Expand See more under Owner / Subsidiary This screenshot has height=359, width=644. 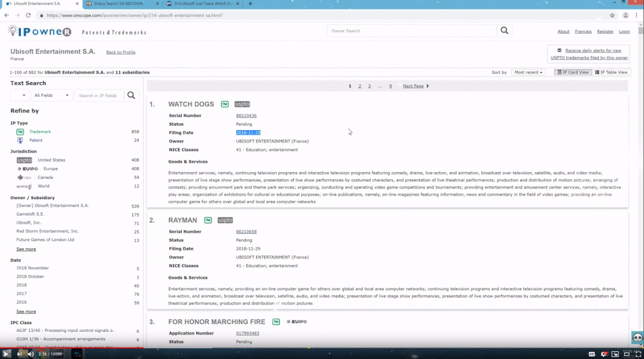[26, 249]
